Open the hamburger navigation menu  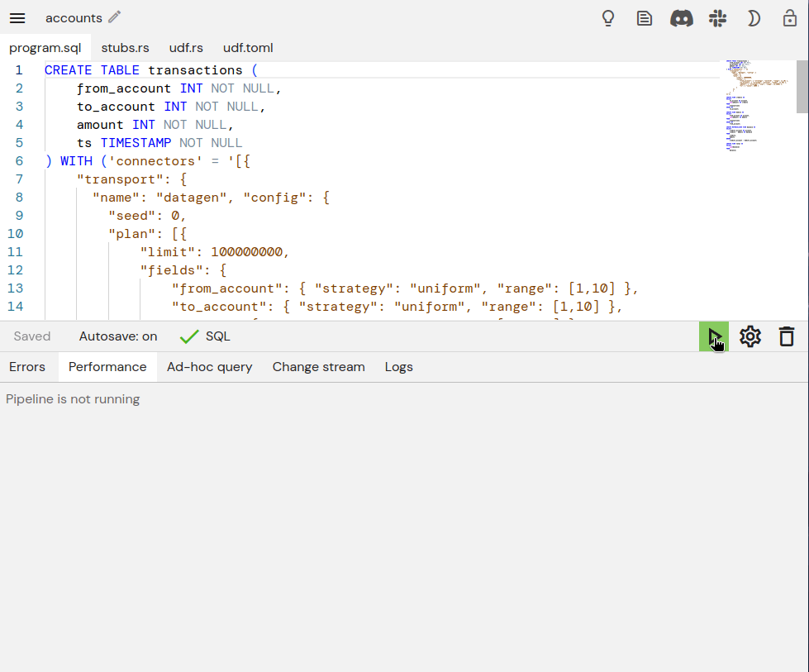tap(17, 18)
